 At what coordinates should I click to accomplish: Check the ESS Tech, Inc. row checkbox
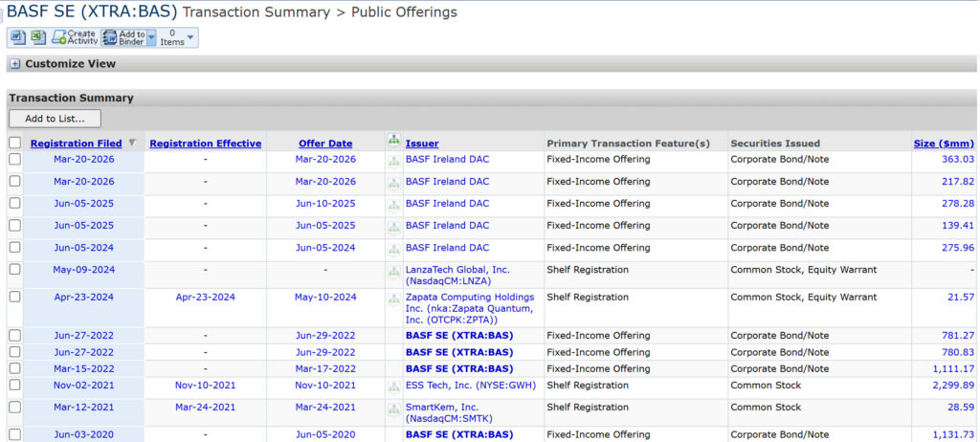coord(15,386)
